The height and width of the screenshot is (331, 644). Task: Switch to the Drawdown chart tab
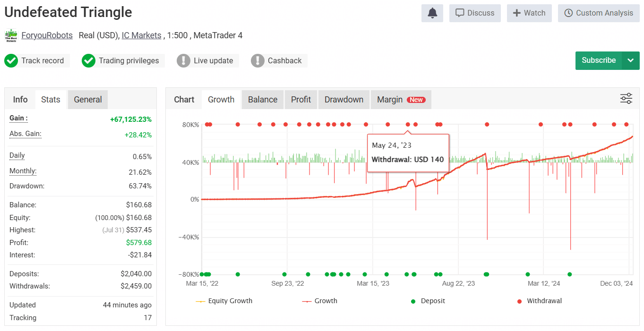[343, 100]
